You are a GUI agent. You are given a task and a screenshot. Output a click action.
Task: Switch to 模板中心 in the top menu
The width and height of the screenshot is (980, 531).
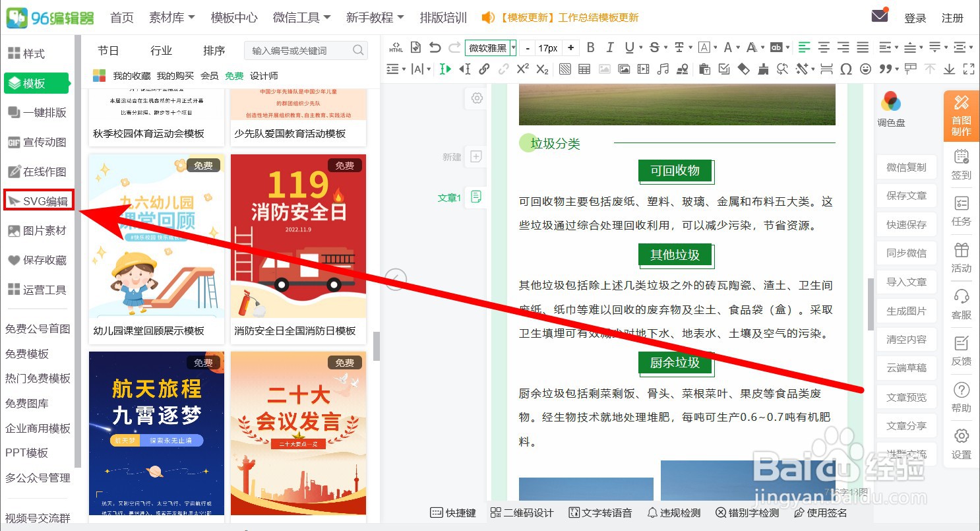pos(234,18)
